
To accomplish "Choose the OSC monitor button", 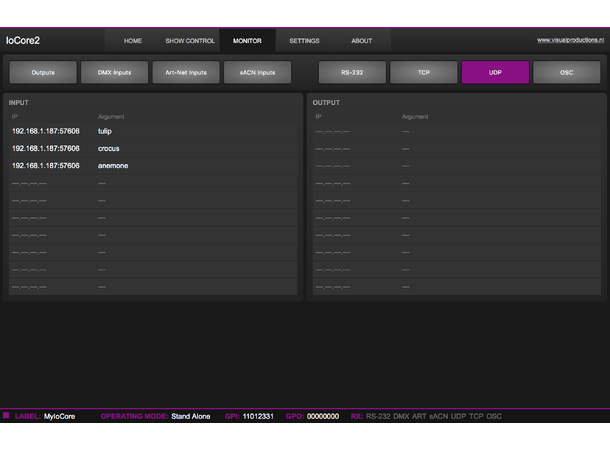I will point(566,73).
